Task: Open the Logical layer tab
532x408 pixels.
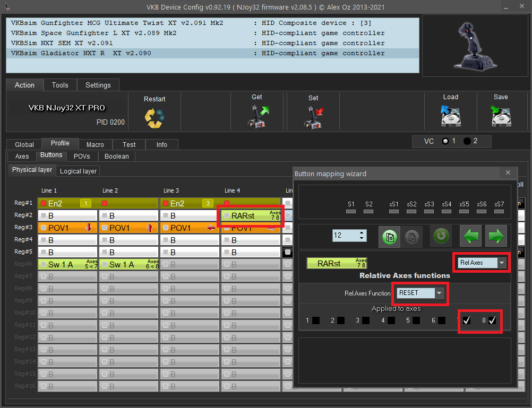Action: click(78, 171)
